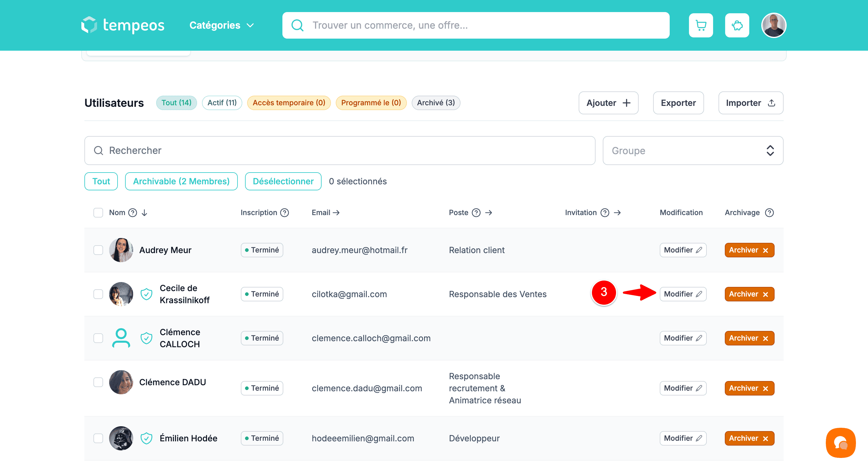Tick the select-all checkbox beside Nom

pos(98,212)
